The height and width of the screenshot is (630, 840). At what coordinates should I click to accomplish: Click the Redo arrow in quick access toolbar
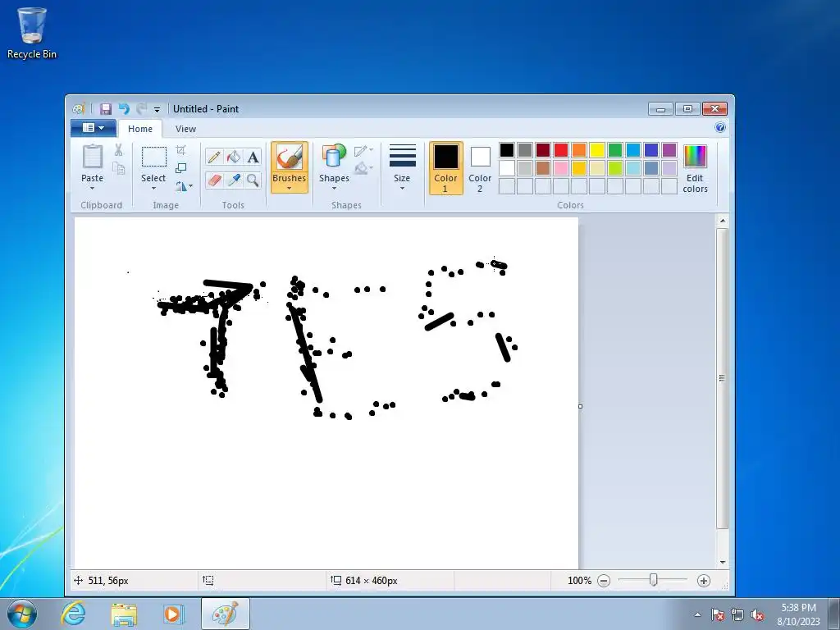[x=141, y=109]
